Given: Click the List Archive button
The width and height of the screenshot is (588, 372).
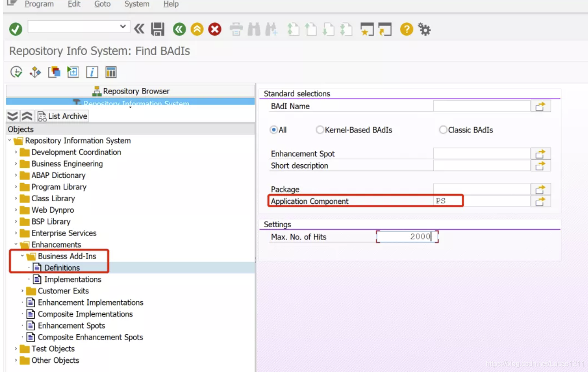Looking at the screenshot, I should 62,116.
